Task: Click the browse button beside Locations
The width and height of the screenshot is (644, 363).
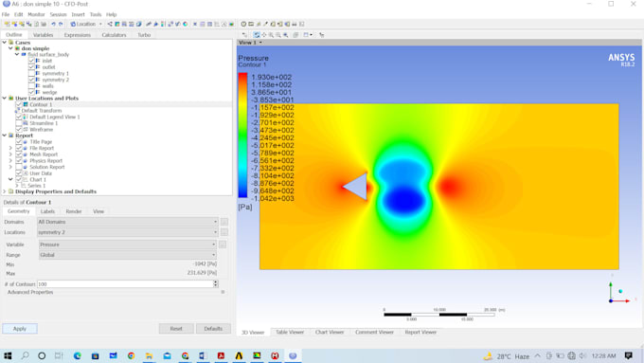Action: point(224,232)
